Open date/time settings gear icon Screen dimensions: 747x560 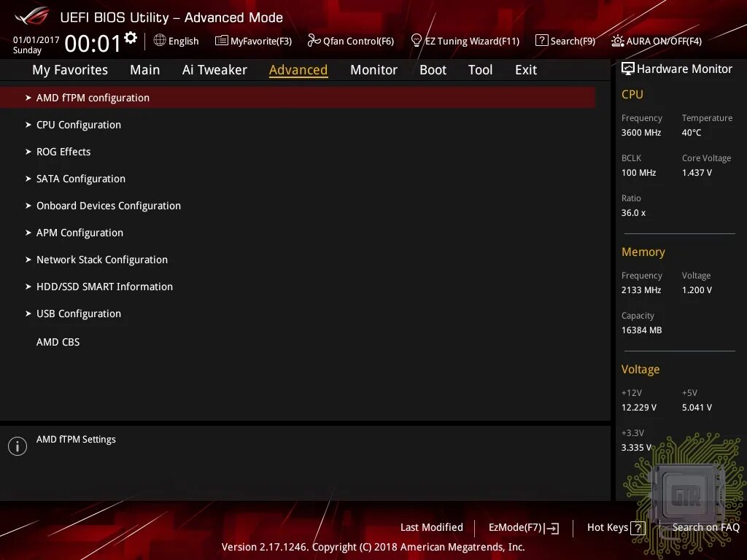131,38
